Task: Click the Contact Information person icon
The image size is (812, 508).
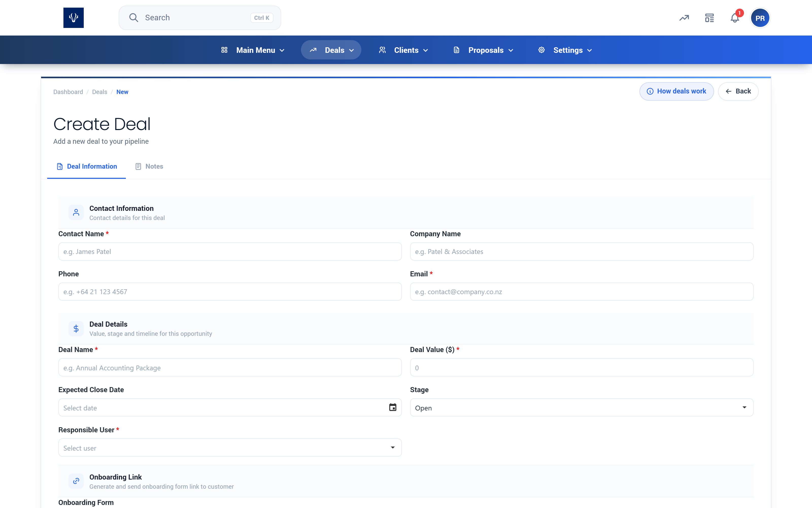Action: click(76, 213)
